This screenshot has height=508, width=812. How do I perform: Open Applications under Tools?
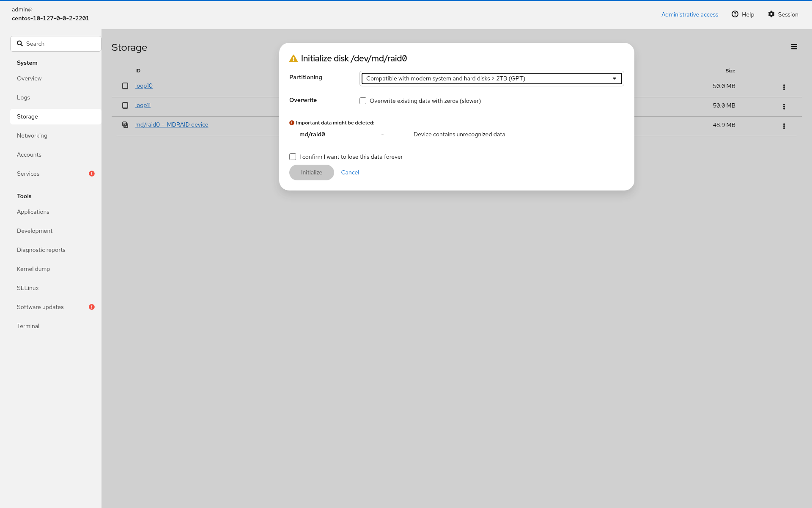[55, 212]
